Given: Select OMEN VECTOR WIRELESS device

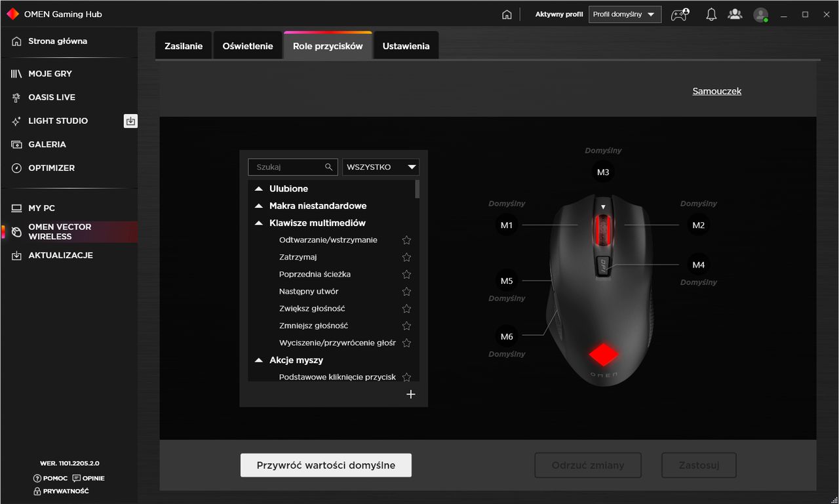Looking at the screenshot, I should [69, 231].
